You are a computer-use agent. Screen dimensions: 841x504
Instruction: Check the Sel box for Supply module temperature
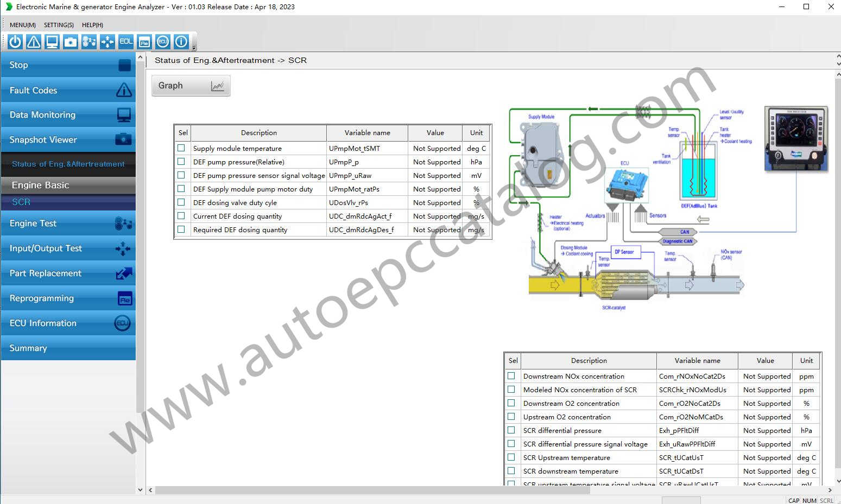[181, 148]
